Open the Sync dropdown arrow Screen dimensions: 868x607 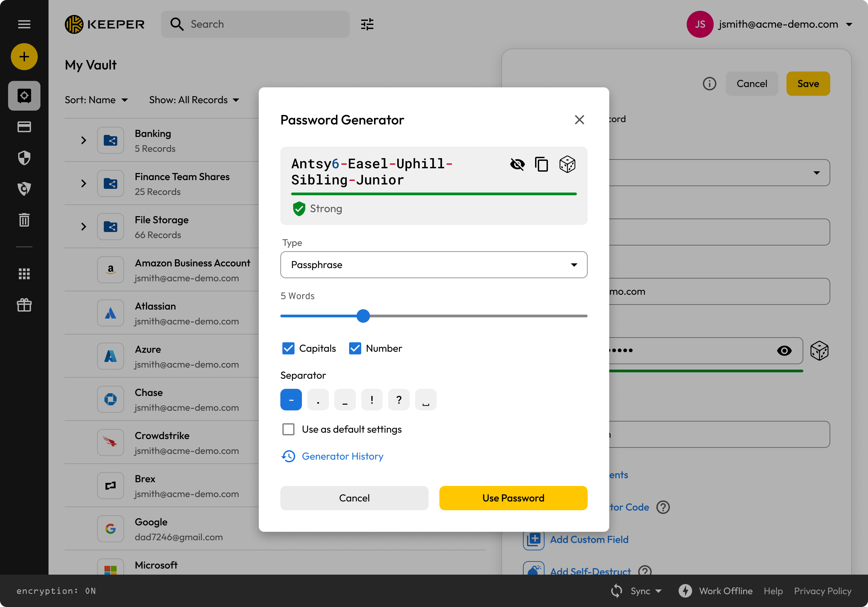[x=658, y=591]
